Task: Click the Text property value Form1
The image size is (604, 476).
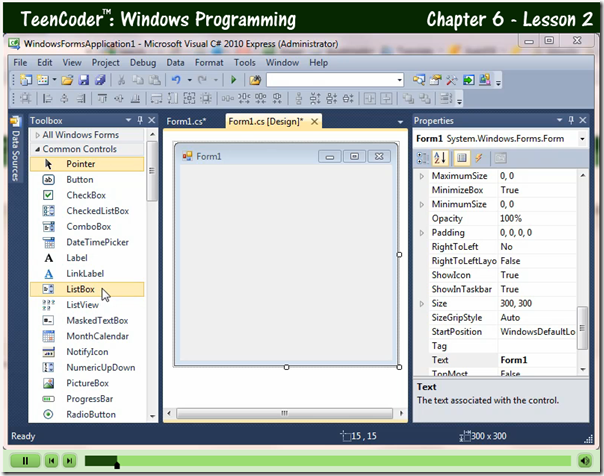Action: [x=537, y=360]
